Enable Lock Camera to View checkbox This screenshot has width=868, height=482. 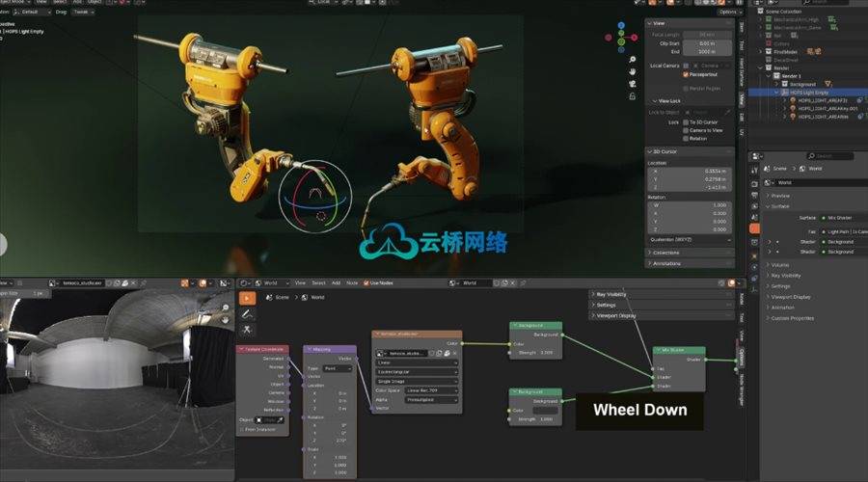coord(686,130)
